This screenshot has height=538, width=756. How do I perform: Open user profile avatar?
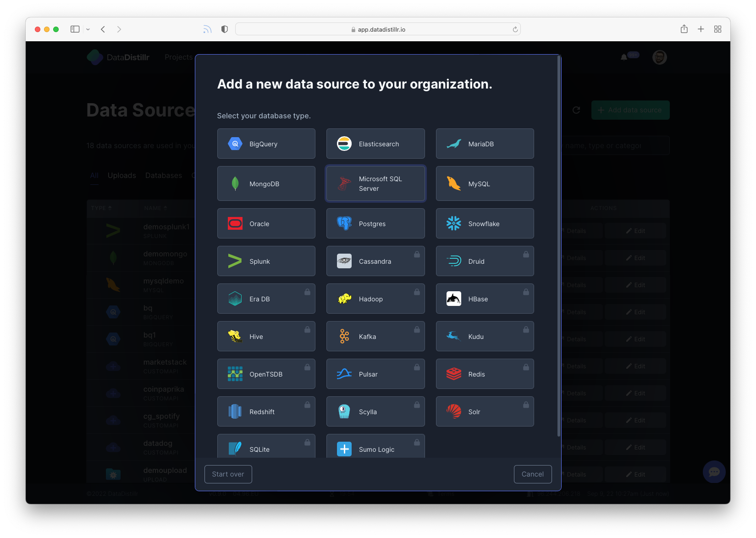point(659,57)
